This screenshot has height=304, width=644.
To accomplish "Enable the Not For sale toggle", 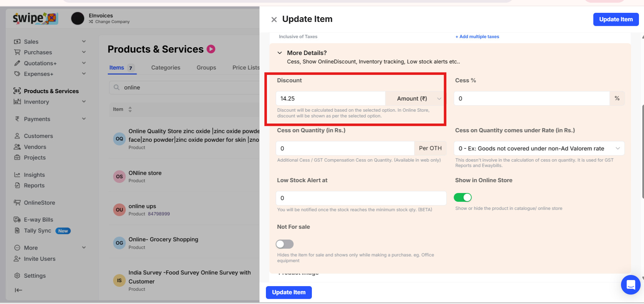I will coord(284,244).
